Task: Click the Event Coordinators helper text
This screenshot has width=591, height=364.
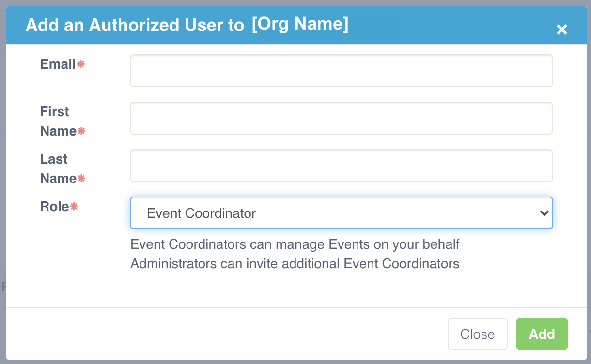Action: [x=294, y=244]
